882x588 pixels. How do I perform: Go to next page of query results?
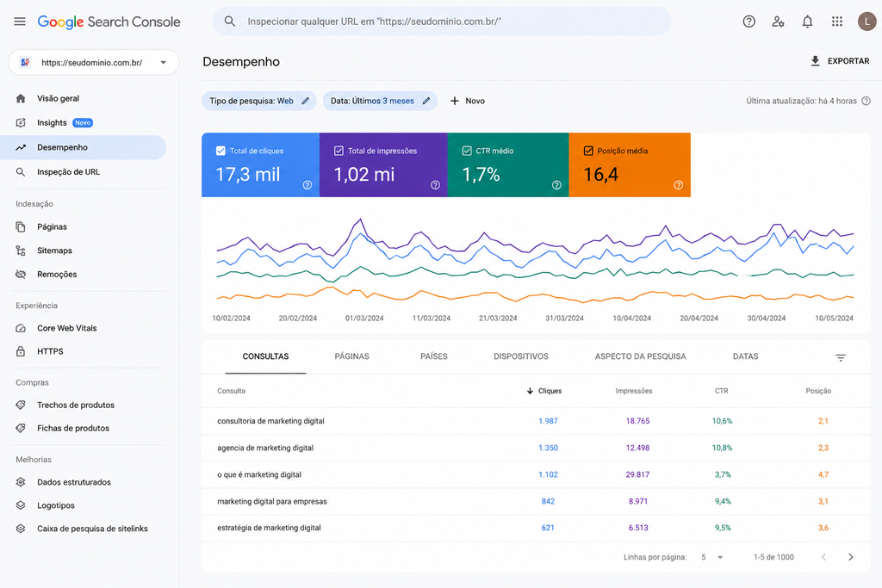pos(850,557)
